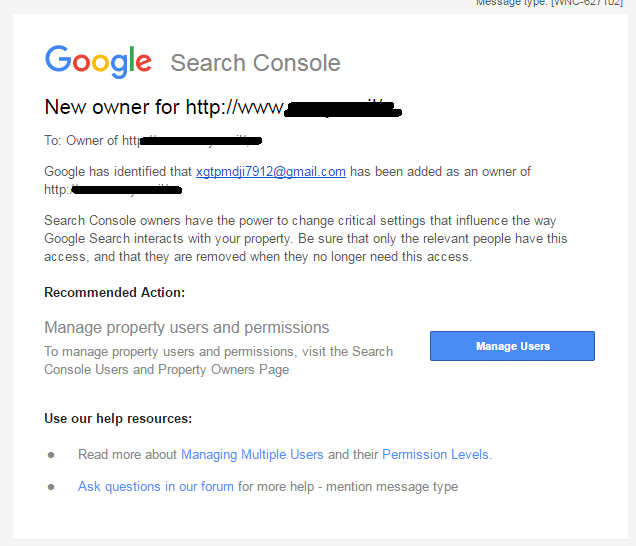Screen dimensions: 636x546
Task: Click the redacted URL in the heading
Action: [x=343, y=108]
